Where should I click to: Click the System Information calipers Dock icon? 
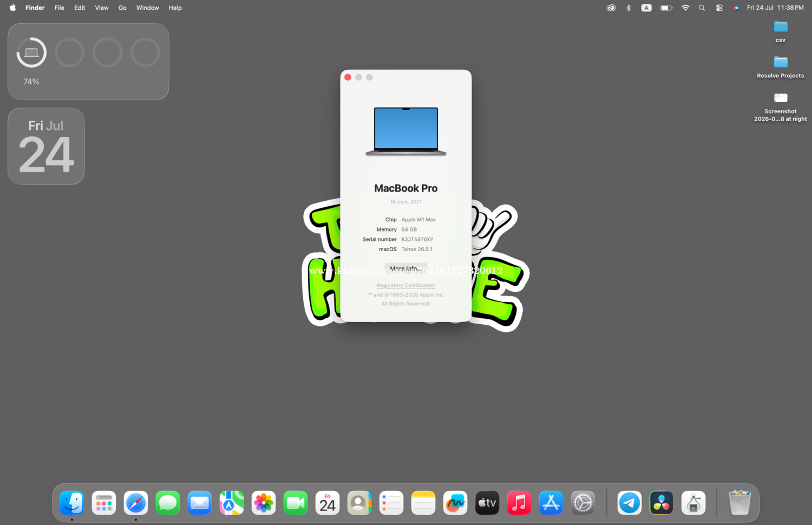(x=693, y=503)
